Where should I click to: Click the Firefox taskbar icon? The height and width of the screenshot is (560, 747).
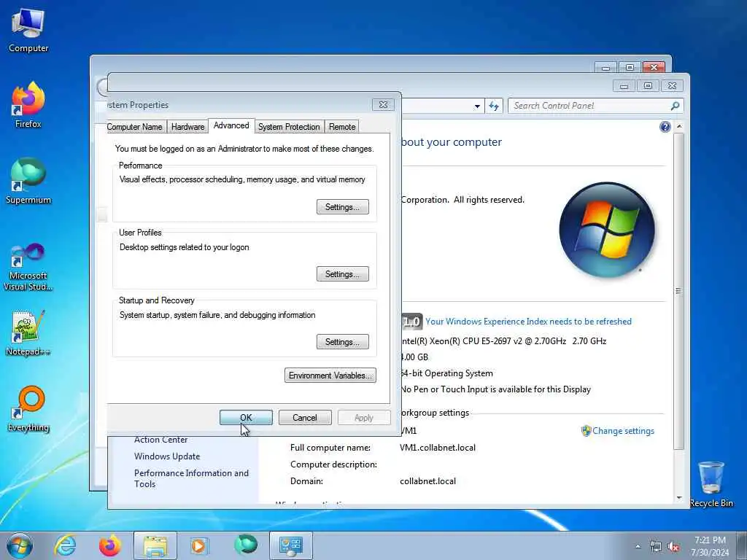click(x=109, y=545)
